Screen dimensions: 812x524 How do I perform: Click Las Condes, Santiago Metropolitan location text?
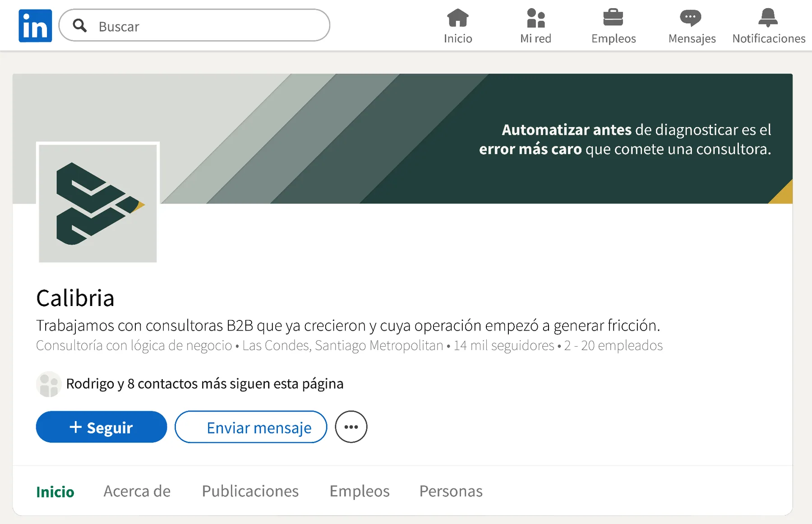(343, 346)
